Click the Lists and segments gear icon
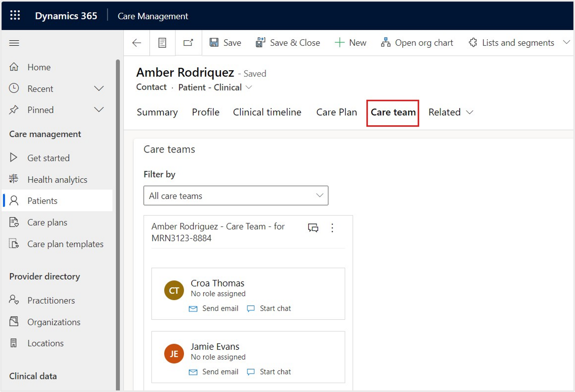The height and width of the screenshot is (392, 575). (x=473, y=42)
